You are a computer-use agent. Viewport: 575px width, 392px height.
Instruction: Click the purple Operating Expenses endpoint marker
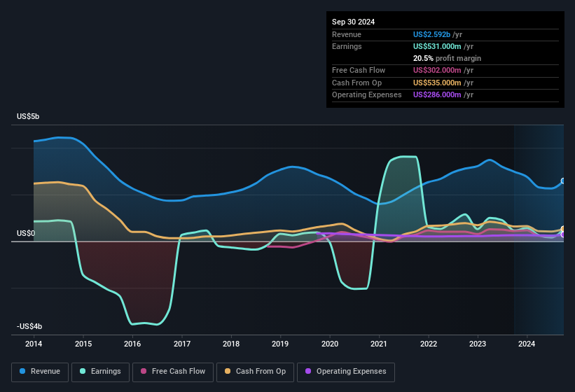[x=563, y=234]
